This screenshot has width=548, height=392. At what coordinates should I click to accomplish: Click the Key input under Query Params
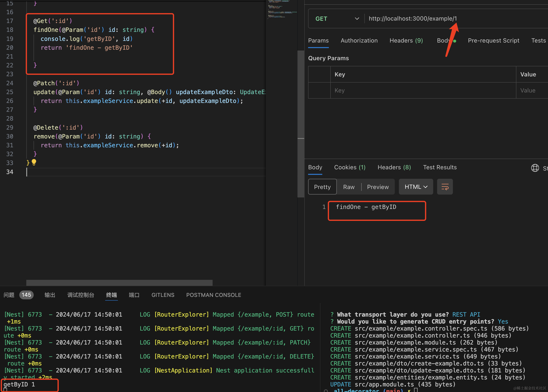[423, 91]
